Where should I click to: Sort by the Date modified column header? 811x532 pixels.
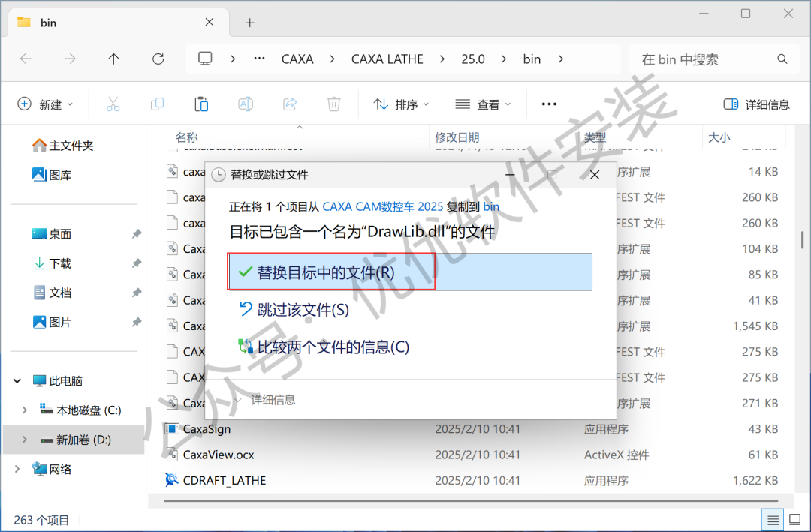point(457,137)
